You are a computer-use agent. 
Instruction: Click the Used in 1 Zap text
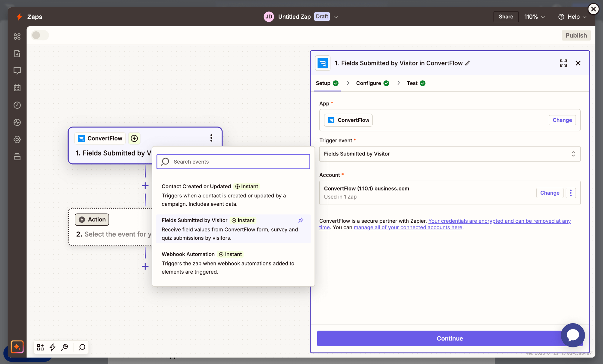[340, 197]
